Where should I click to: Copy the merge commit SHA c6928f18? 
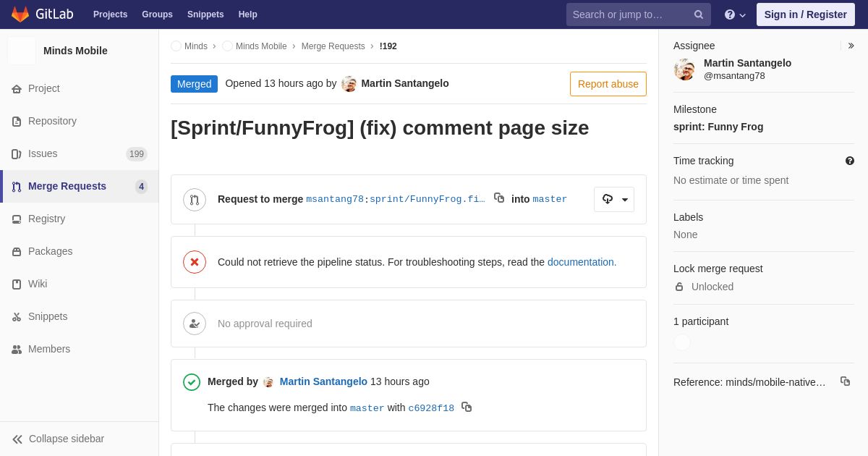click(467, 407)
